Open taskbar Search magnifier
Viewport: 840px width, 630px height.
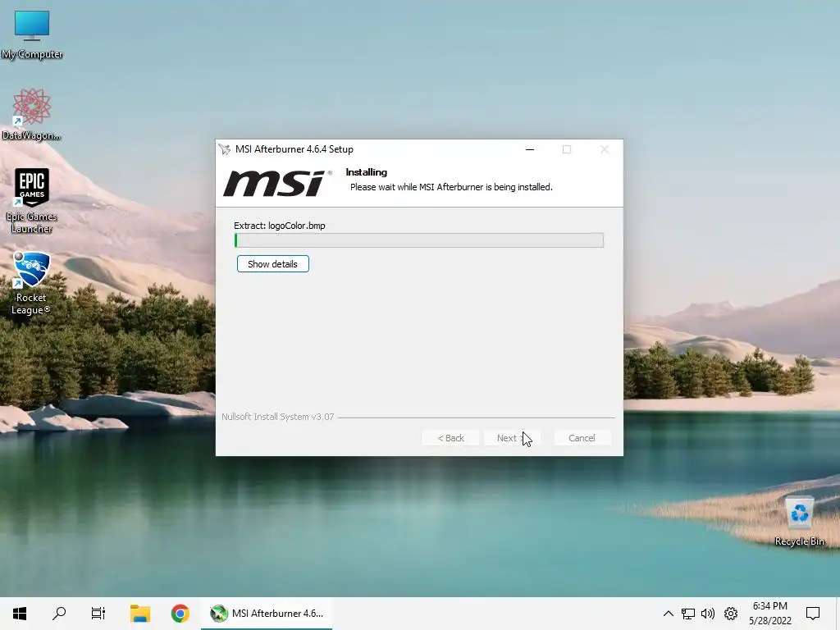pyautogui.click(x=59, y=614)
